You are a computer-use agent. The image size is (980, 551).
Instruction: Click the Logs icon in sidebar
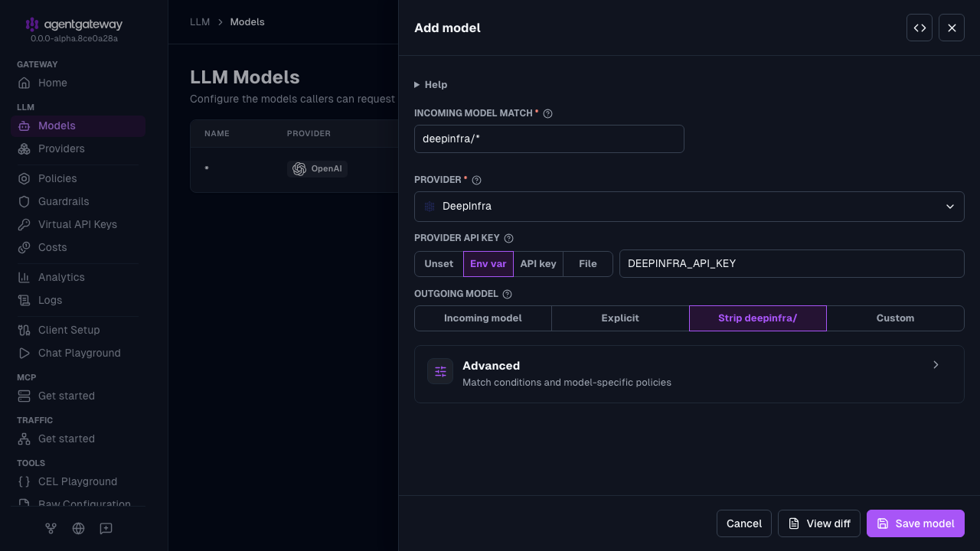click(x=24, y=300)
